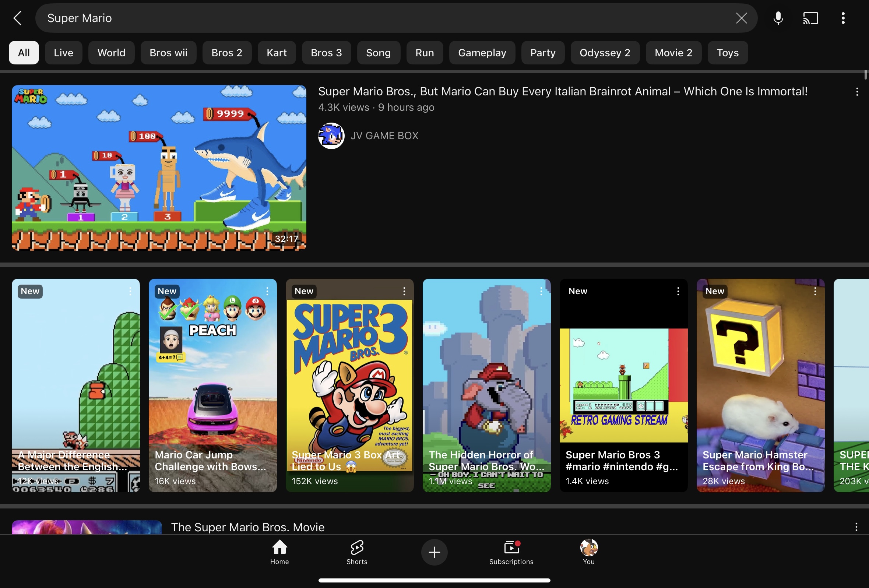Select the Party filter chip
The height and width of the screenshot is (588, 869).
point(542,53)
